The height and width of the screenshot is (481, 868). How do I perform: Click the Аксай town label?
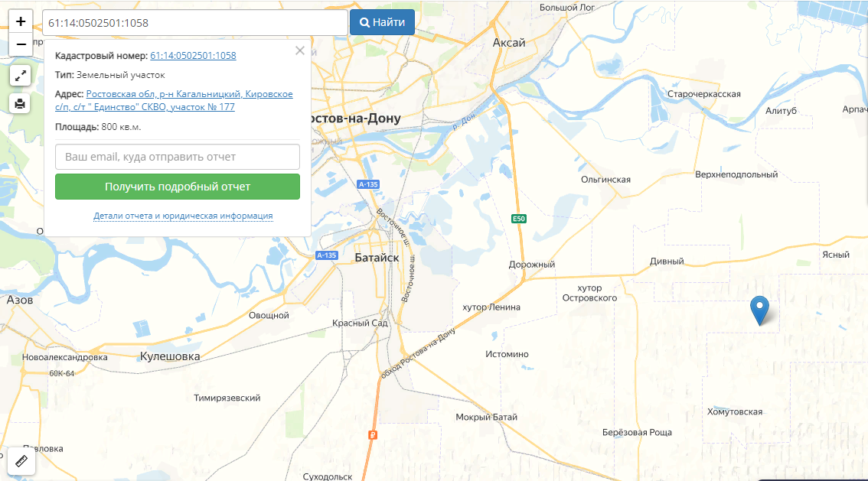click(509, 43)
